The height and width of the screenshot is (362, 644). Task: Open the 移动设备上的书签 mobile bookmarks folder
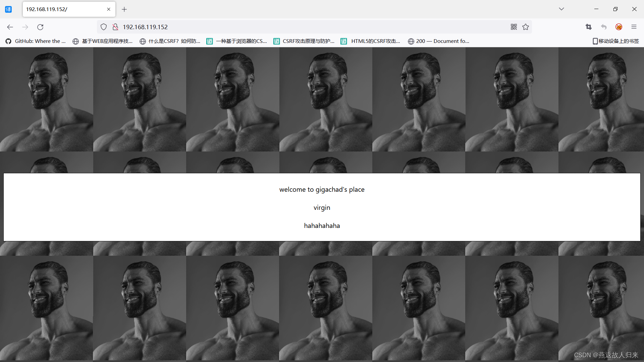pyautogui.click(x=615, y=41)
